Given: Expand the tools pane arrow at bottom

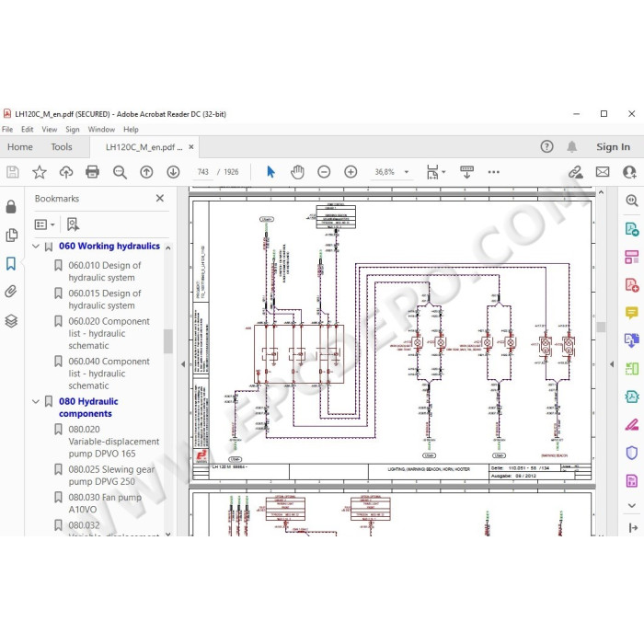Looking at the screenshot, I should 633,528.
